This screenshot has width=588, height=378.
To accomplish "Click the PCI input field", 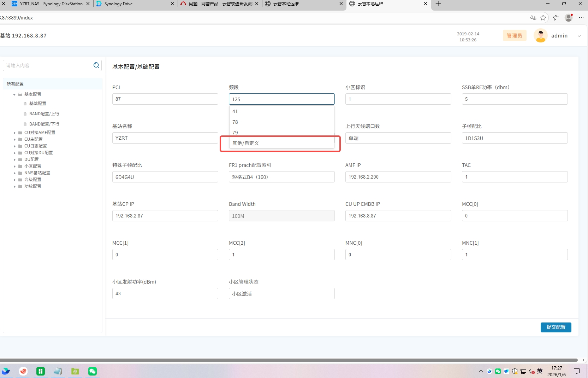I will [x=165, y=99].
